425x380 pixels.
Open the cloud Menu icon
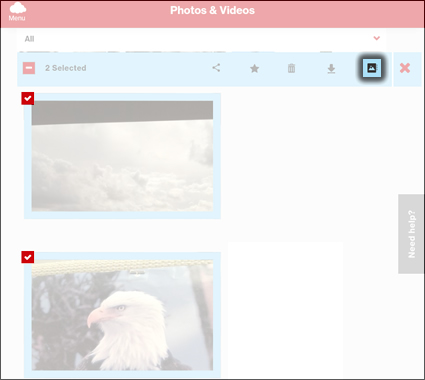tap(17, 12)
